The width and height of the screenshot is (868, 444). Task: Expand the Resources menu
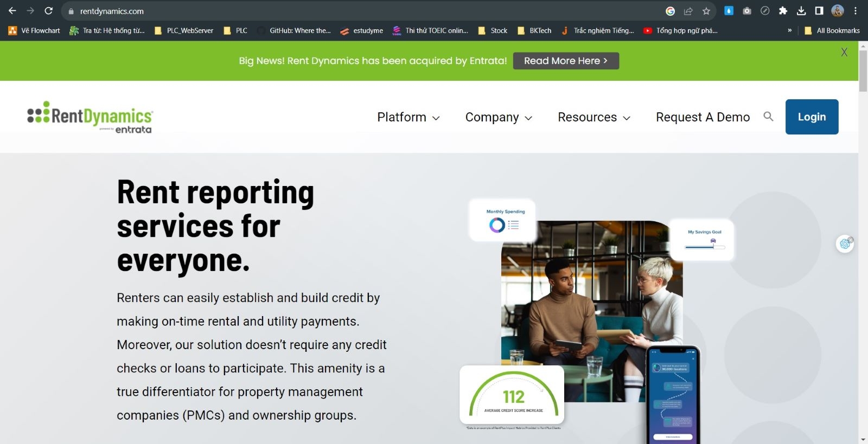594,117
